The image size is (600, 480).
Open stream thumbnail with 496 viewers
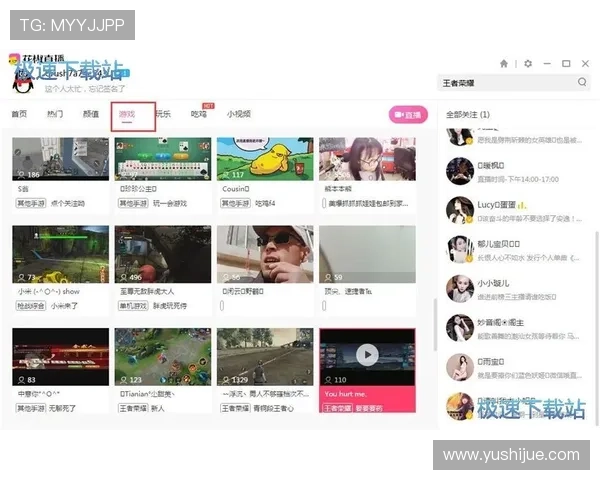pyautogui.click(x=163, y=254)
